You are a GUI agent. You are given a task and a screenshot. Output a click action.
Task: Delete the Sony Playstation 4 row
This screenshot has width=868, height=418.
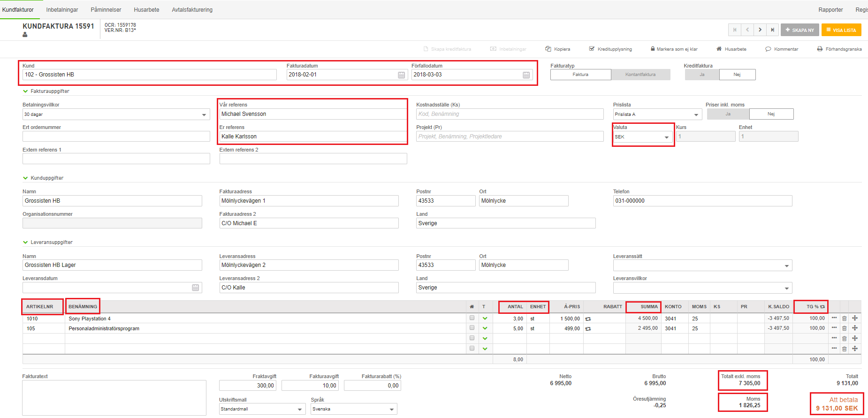point(845,319)
